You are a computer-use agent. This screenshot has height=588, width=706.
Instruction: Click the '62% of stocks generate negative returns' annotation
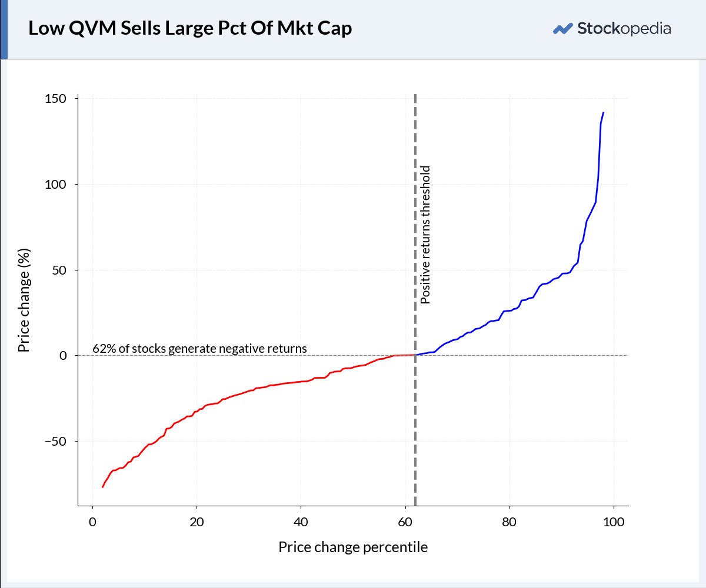[200, 348]
